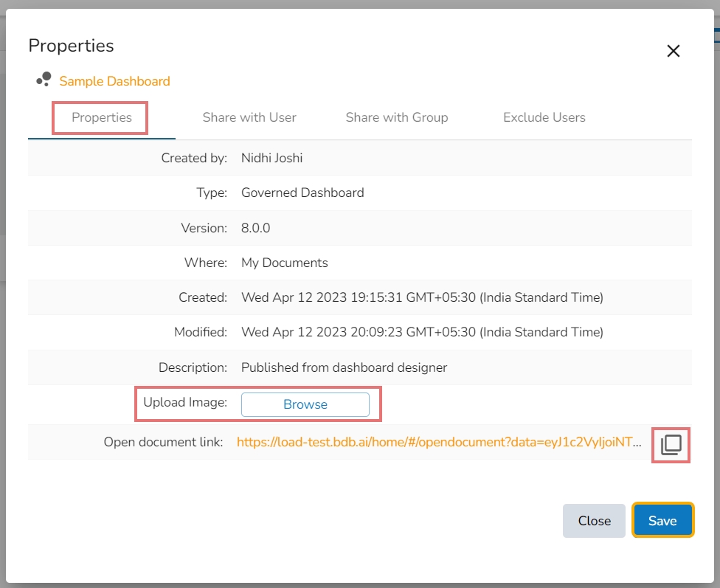Click the version number 8.0.0

(x=255, y=228)
